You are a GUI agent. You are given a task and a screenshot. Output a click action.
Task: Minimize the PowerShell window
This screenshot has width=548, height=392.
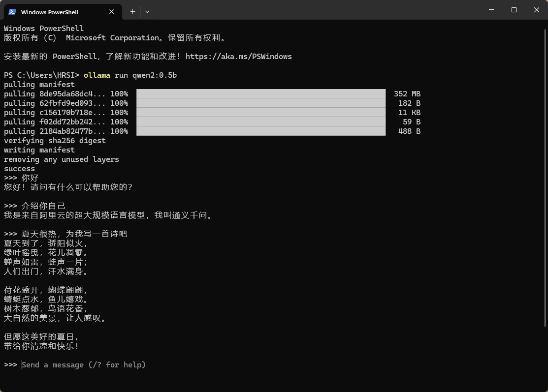coord(491,10)
